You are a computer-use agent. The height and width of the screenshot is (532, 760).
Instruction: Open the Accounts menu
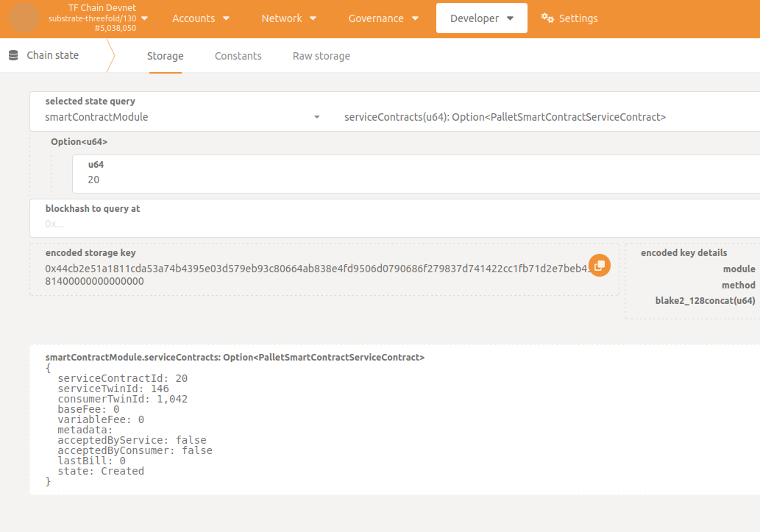pyautogui.click(x=201, y=18)
